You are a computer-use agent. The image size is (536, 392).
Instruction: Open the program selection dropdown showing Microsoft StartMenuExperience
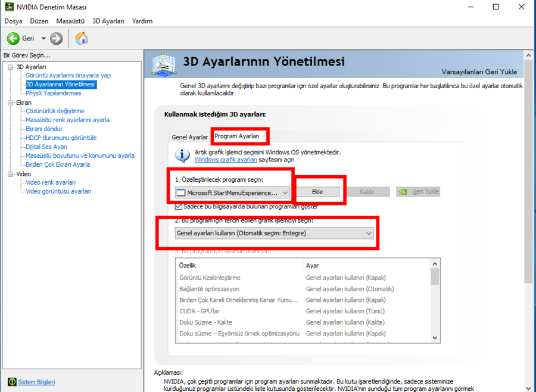[232, 193]
